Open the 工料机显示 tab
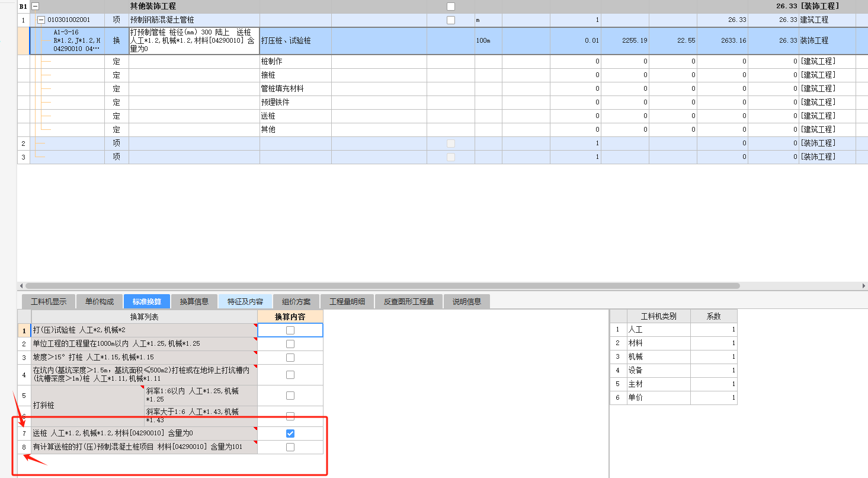 click(x=49, y=301)
